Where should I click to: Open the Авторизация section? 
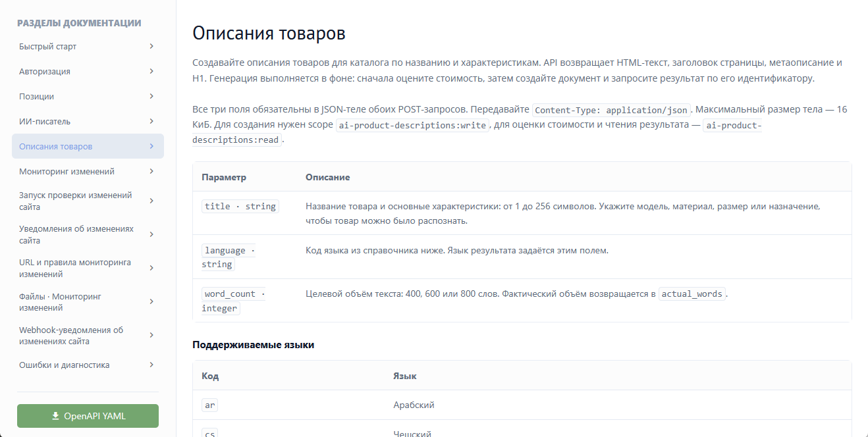point(88,72)
